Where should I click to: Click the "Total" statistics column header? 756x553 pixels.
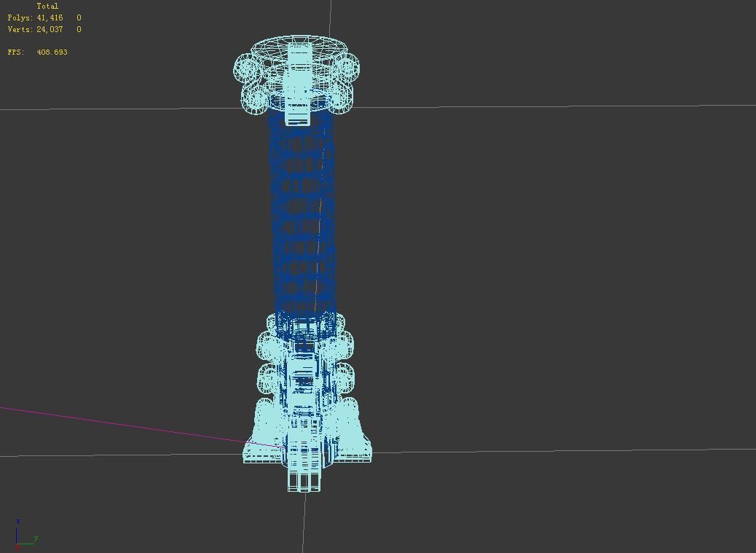tap(47, 7)
